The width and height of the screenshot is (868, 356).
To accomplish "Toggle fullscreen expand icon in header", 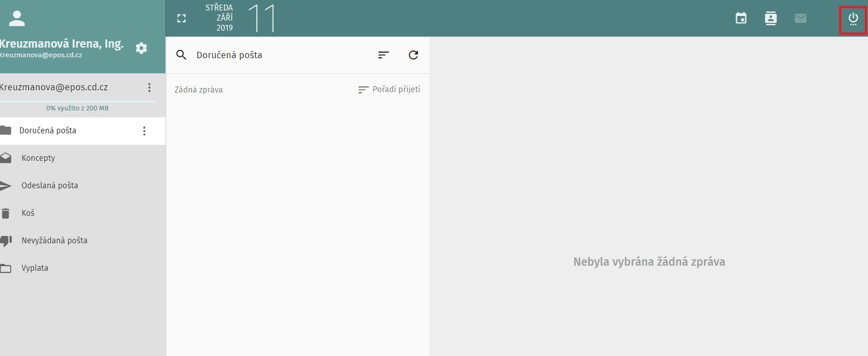I will pos(181,18).
